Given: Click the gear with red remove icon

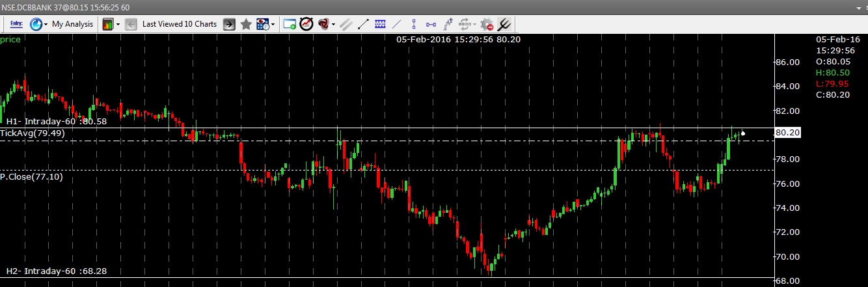Looking at the screenshot, I should coord(487,24).
